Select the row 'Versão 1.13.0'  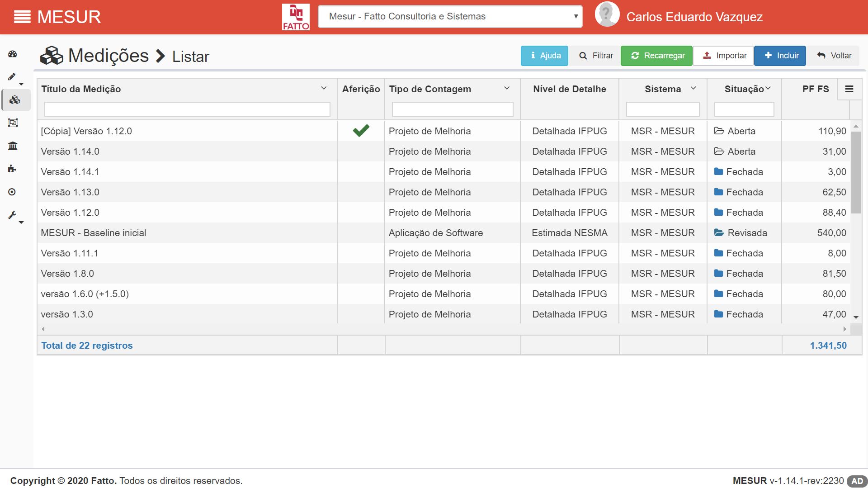pyautogui.click(x=444, y=192)
